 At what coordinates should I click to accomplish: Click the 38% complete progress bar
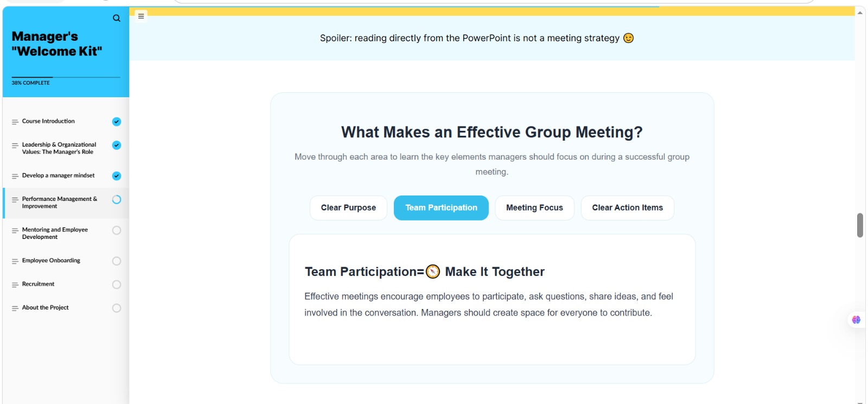click(66, 77)
